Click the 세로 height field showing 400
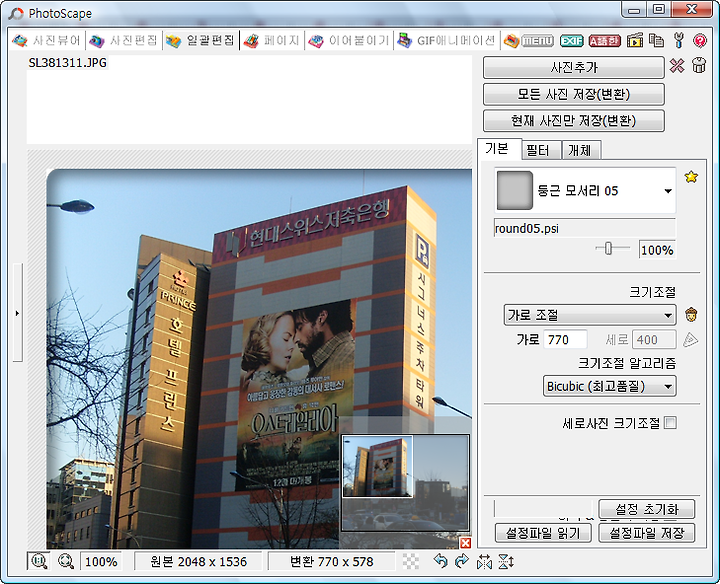Viewport: 720px width, 584px height. pos(654,340)
